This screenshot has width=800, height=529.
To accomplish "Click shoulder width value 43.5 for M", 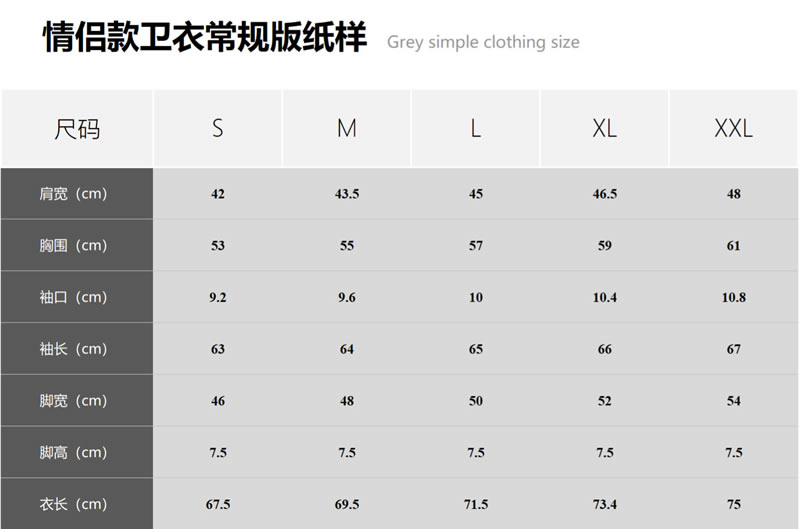I will pos(347,194).
